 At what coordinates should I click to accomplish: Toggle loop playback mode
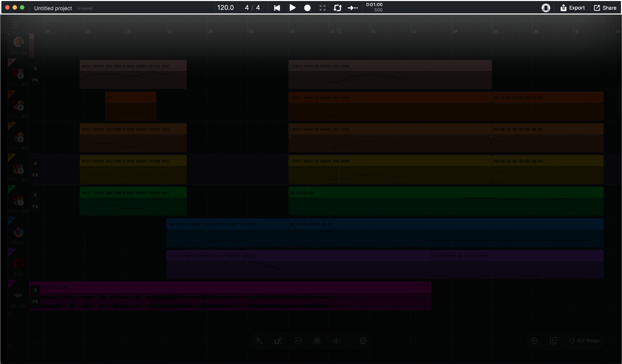337,8
